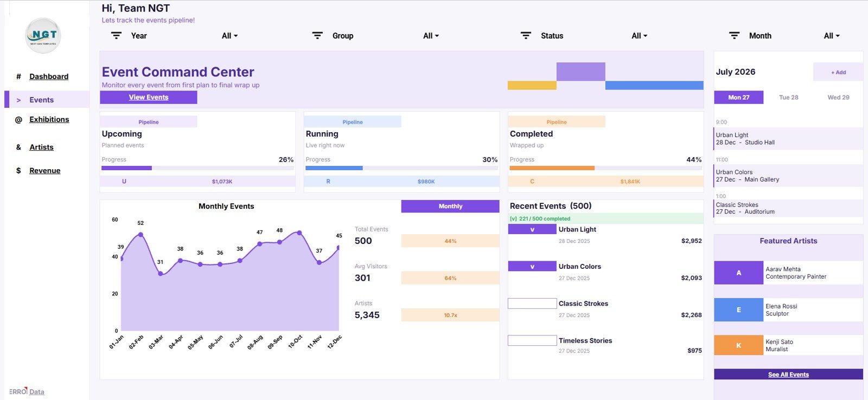Click the A avatar for Aarav Mehta
This screenshot has height=400, width=868.
(738, 273)
